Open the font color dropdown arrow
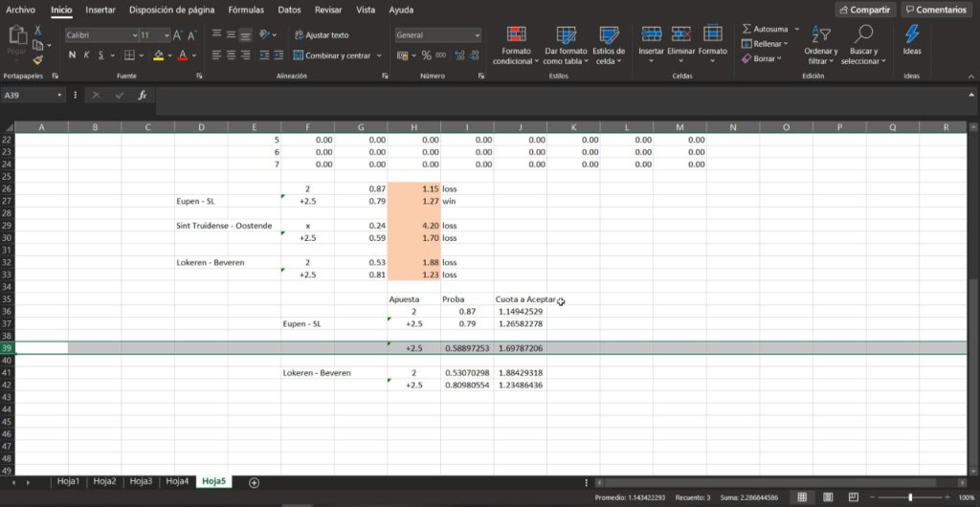This screenshot has height=507, width=980. [193, 55]
